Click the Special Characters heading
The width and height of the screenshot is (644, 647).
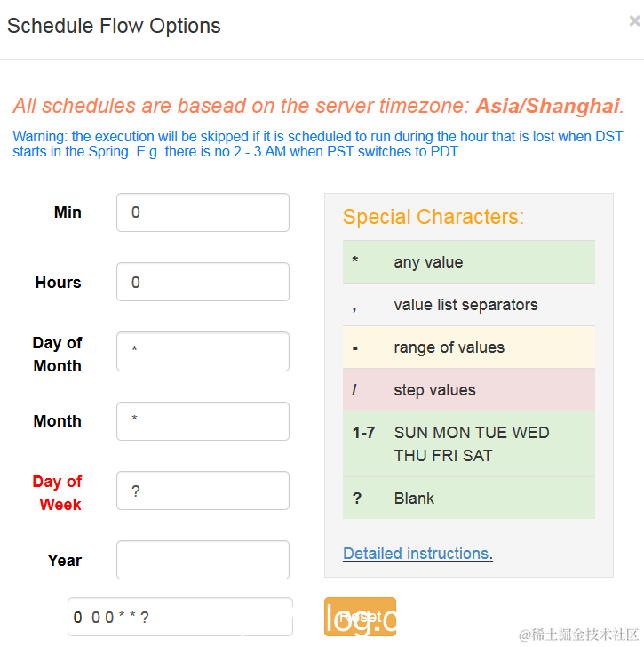click(x=433, y=217)
